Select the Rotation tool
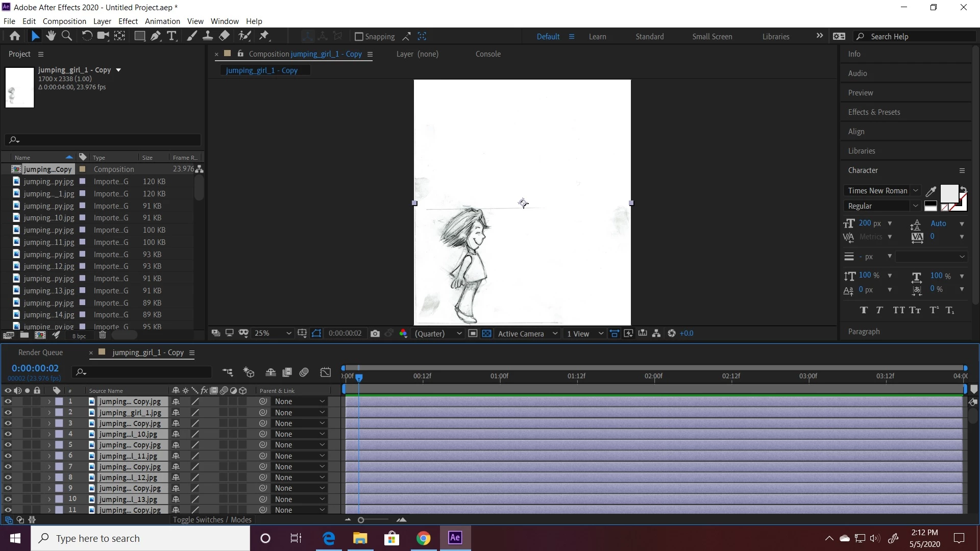 point(87,36)
